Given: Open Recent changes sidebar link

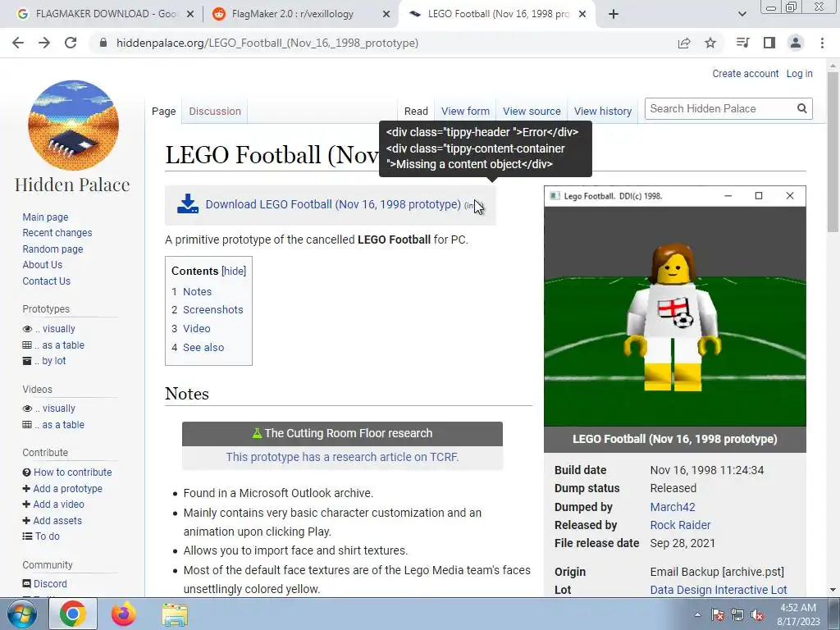Looking at the screenshot, I should coord(57,232).
